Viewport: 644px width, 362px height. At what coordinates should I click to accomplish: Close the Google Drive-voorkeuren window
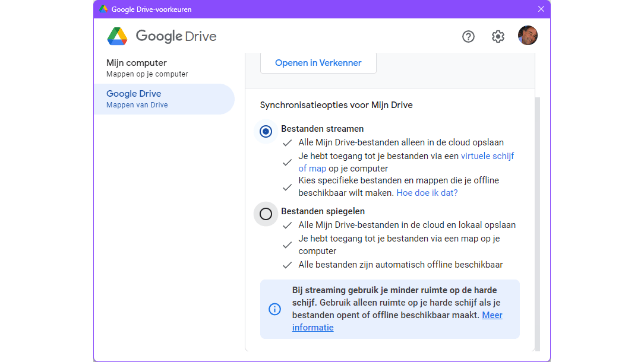coord(541,9)
